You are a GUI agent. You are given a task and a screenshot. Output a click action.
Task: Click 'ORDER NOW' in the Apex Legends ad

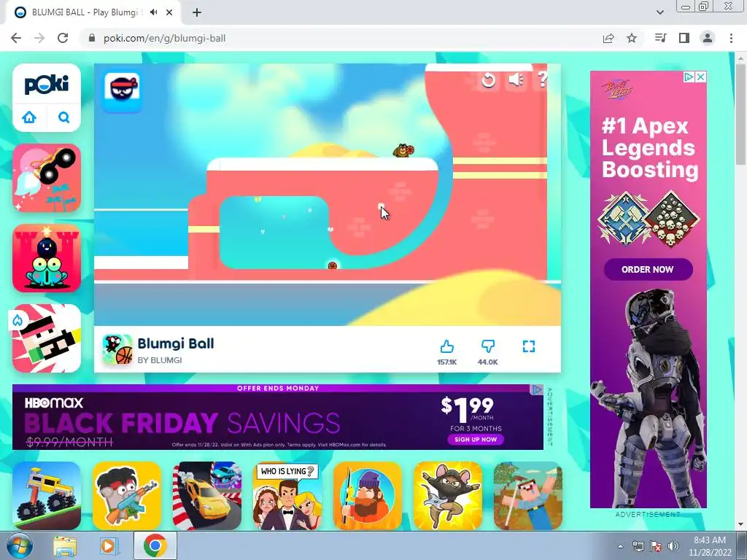pos(648,270)
